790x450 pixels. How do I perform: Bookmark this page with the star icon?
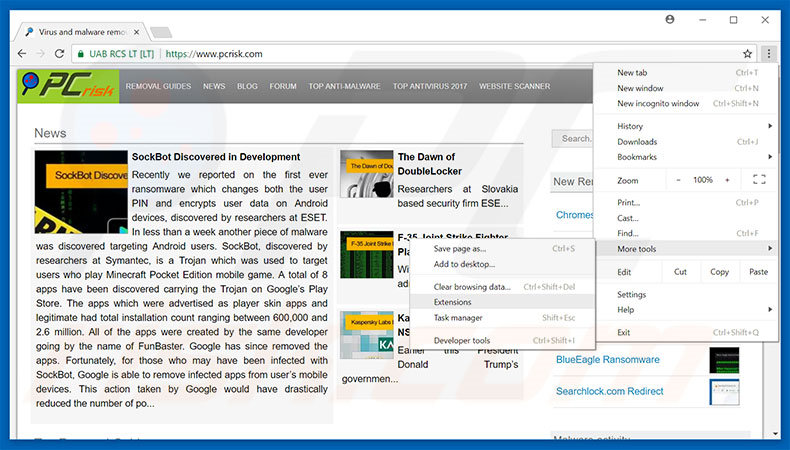pos(748,53)
